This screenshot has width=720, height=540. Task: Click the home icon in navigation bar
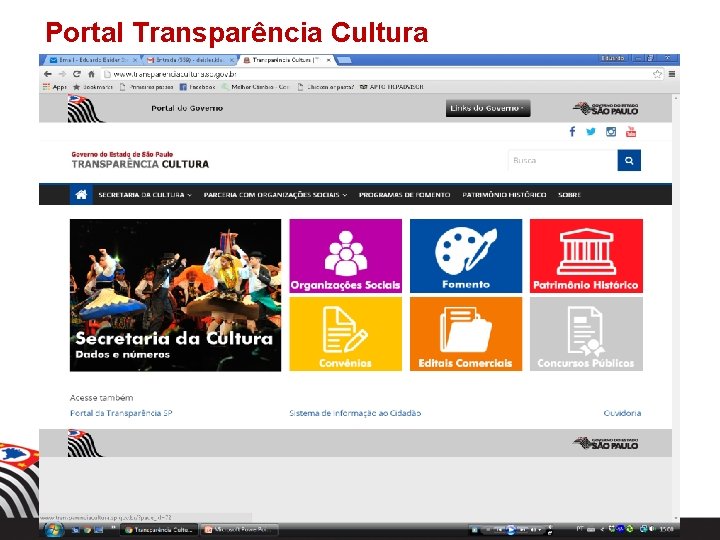click(81, 195)
